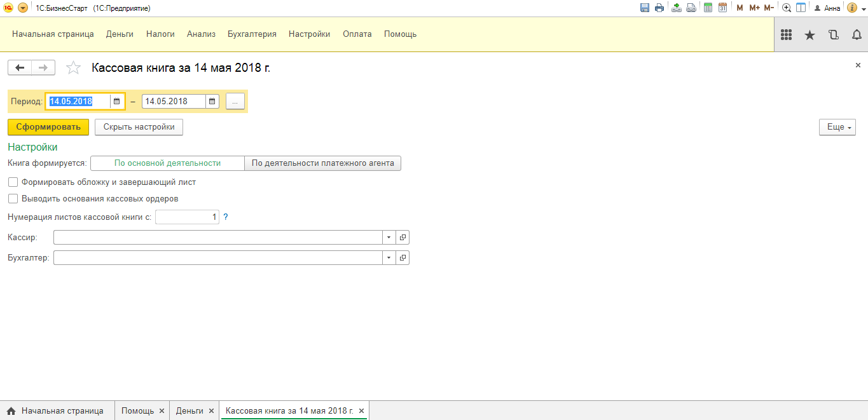Open the Налоги menu section
This screenshot has height=420, width=868.
(160, 34)
